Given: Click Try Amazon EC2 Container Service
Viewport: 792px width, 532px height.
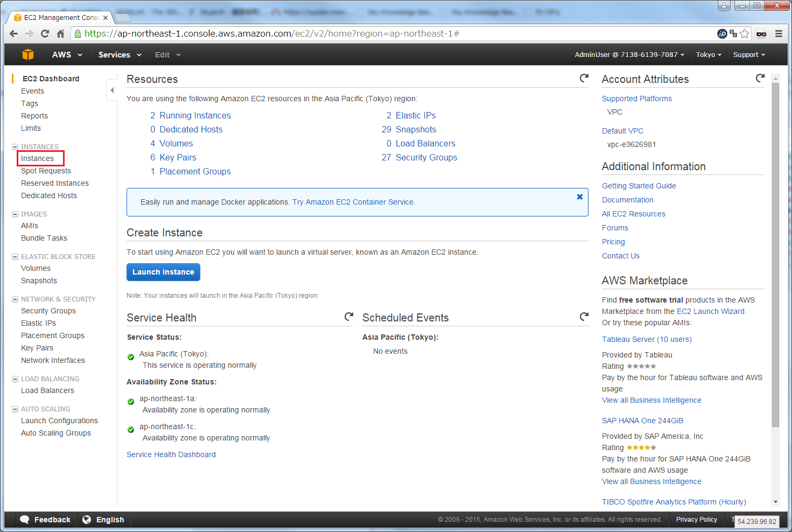Looking at the screenshot, I should point(354,202).
